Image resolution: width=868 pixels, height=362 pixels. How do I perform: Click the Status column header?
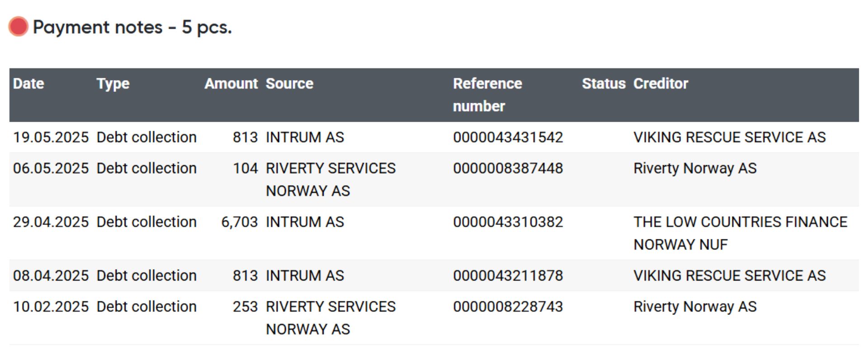(604, 84)
